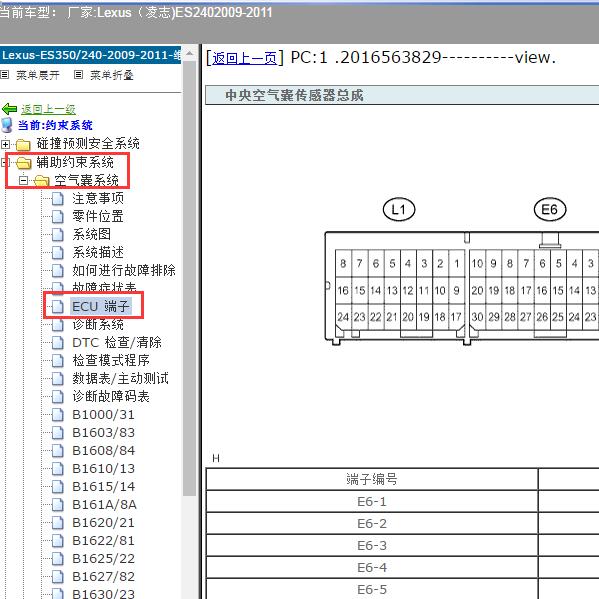Click the page icon beside B1620/21
Screen dimensions: 599x599
click(x=57, y=523)
